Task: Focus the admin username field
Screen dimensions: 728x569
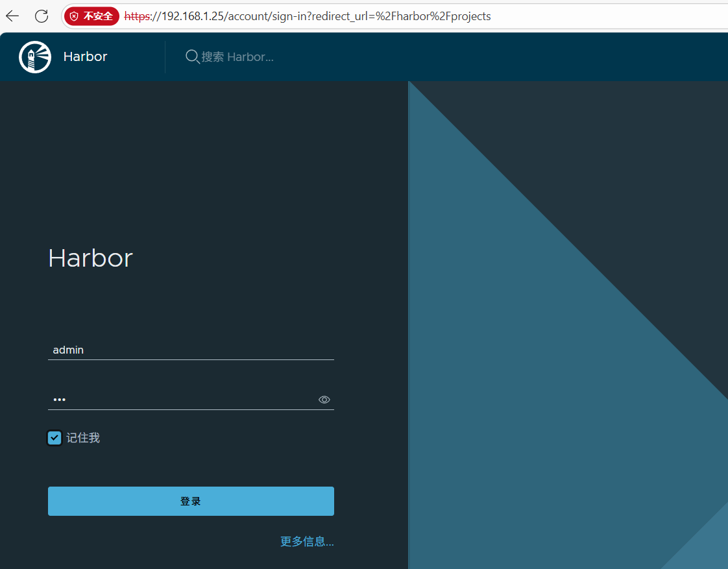Action: pos(191,350)
